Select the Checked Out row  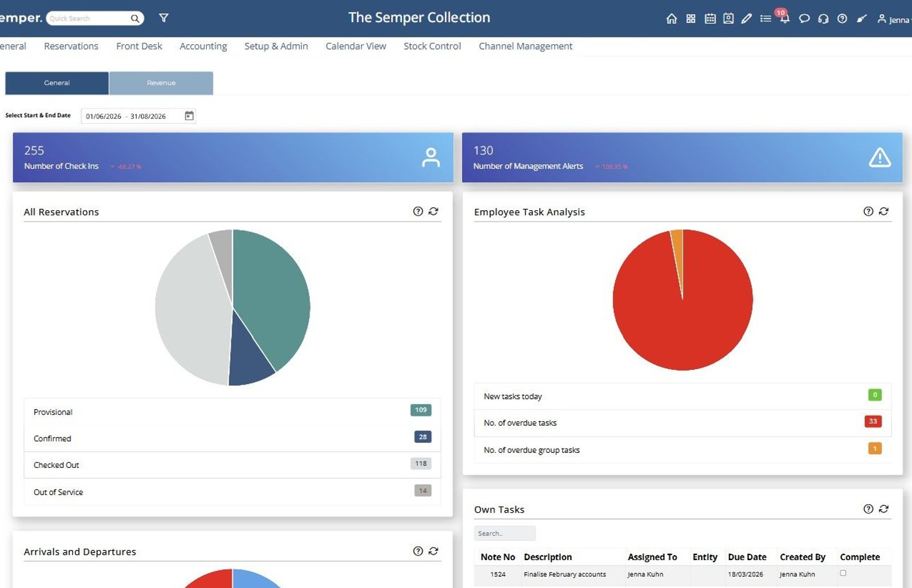click(x=233, y=465)
